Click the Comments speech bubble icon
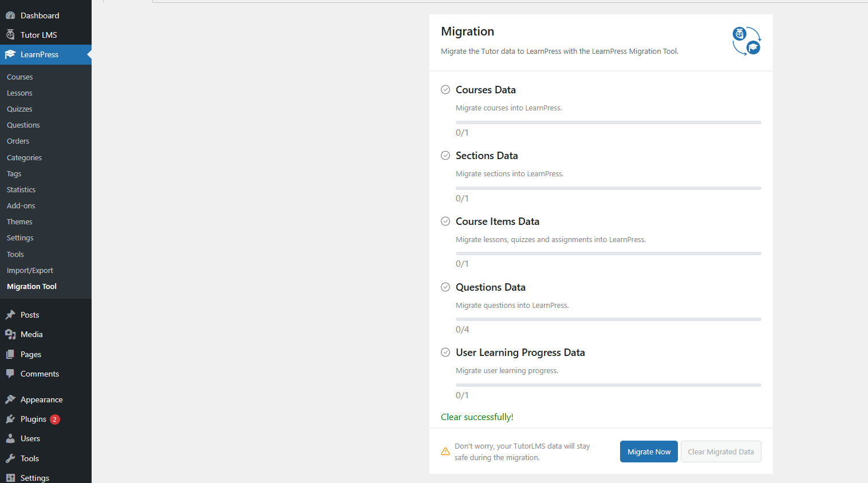 (10, 374)
